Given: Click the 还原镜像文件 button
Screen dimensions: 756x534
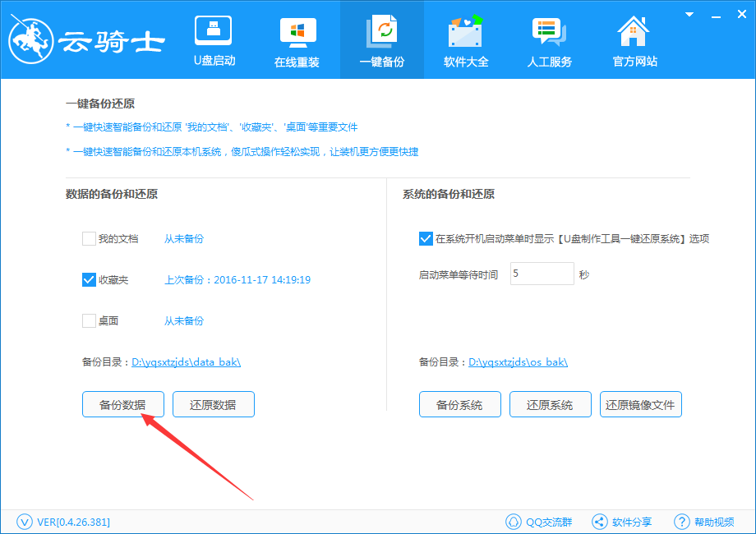Looking at the screenshot, I should tap(640, 404).
